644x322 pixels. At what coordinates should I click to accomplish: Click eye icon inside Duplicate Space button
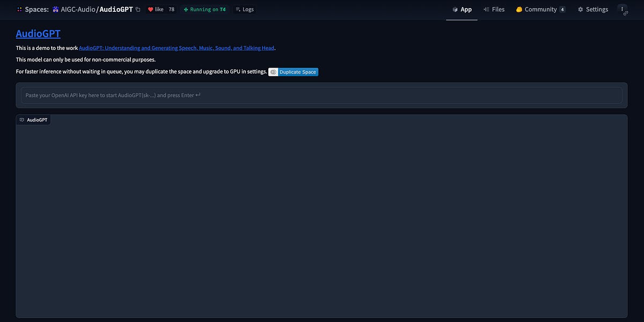(273, 71)
